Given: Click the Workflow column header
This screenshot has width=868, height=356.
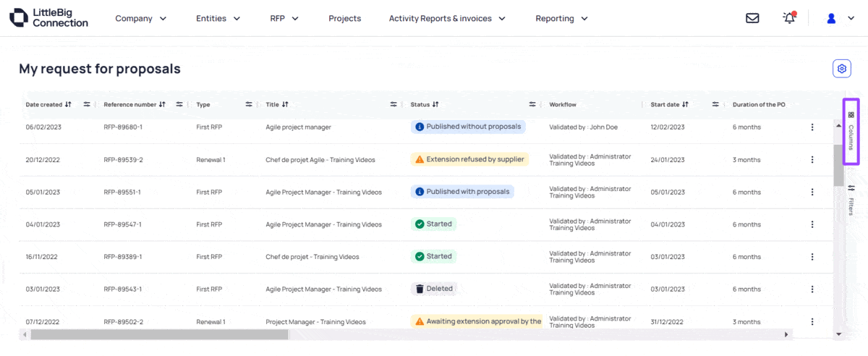Looking at the screenshot, I should click(563, 105).
